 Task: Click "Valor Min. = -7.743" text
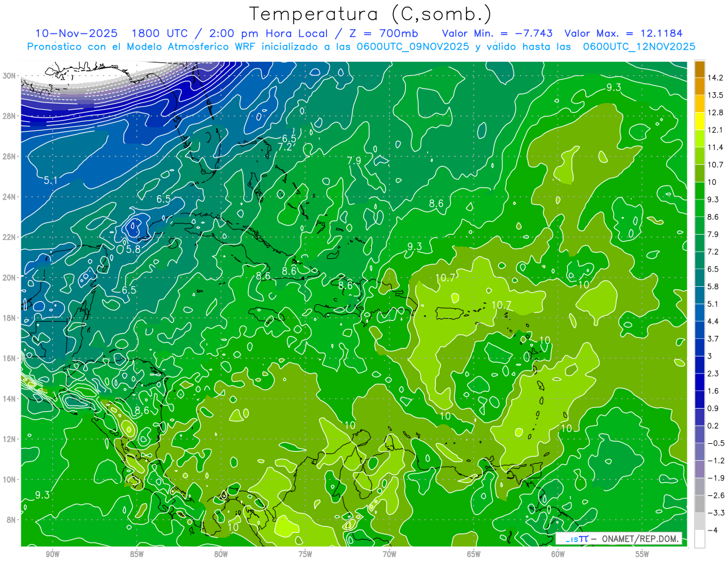click(498, 33)
